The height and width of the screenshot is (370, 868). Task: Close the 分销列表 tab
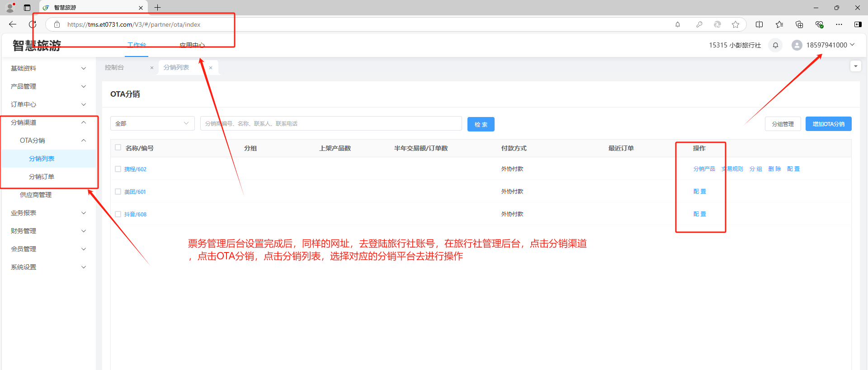211,68
